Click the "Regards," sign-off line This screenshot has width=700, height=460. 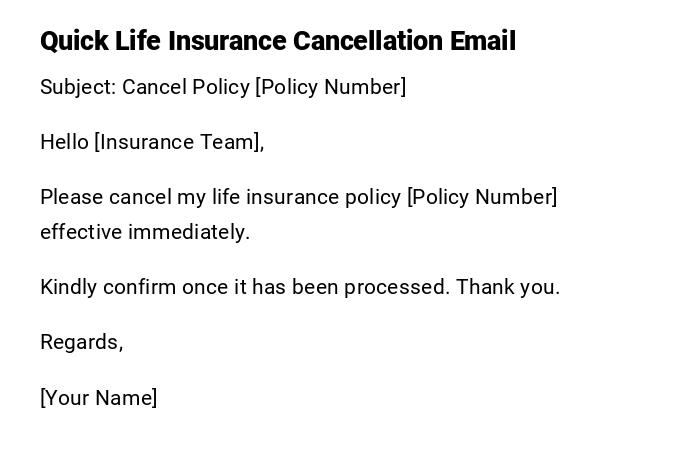81,342
